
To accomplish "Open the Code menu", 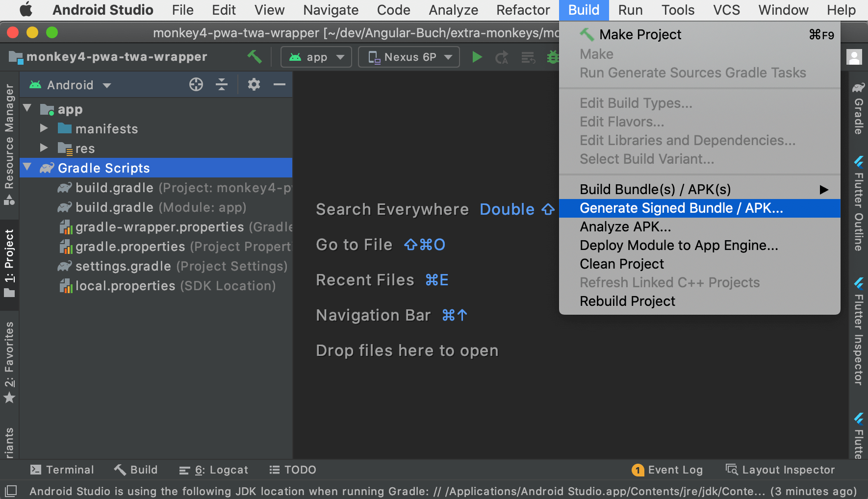I will tap(394, 10).
